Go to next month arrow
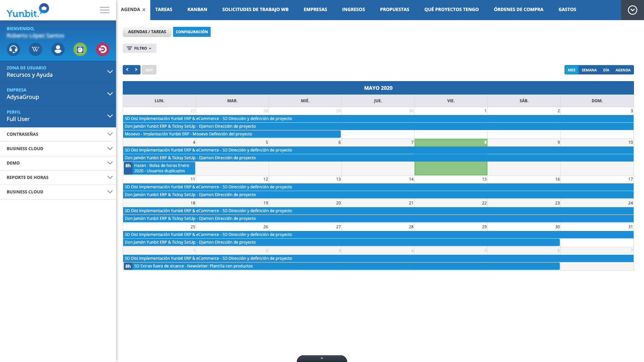 [x=136, y=70]
